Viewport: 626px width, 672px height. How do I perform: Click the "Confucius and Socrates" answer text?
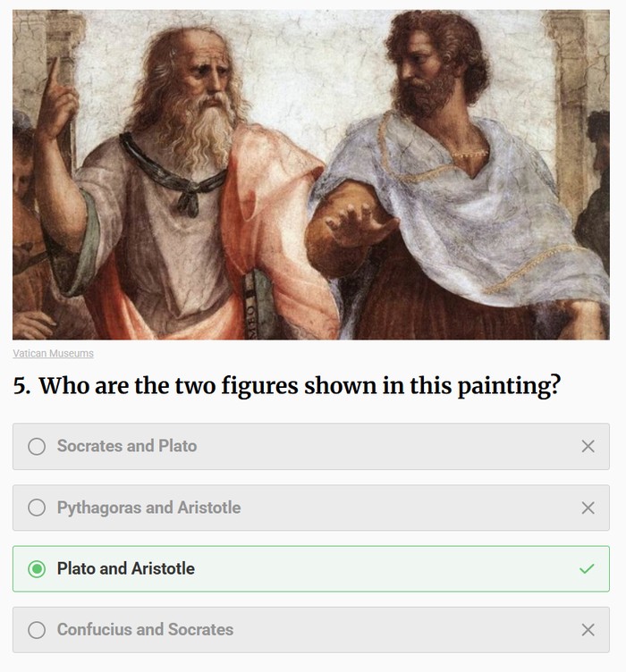[x=145, y=630]
